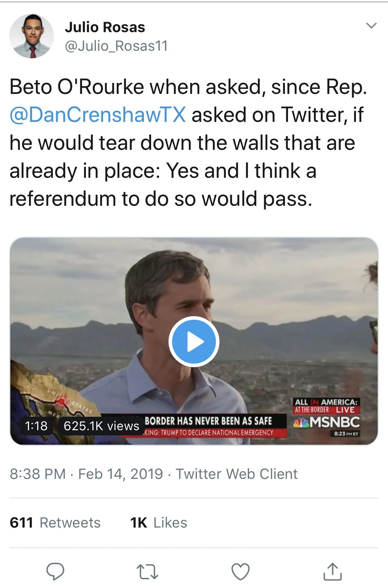The width and height of the screenshot is (388, 588).
Task: Tap the 1:18 video duration badge
Action: 36,426
